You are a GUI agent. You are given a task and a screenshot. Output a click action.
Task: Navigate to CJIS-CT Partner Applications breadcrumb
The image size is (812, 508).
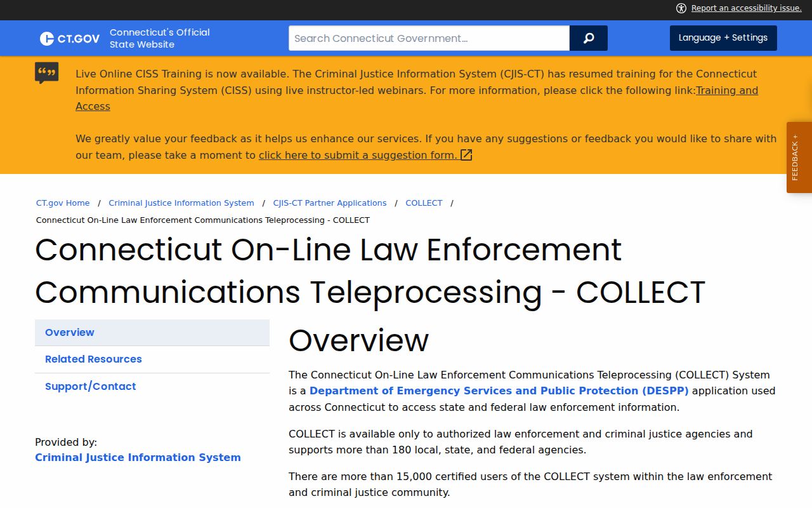[x=330, y=203]
